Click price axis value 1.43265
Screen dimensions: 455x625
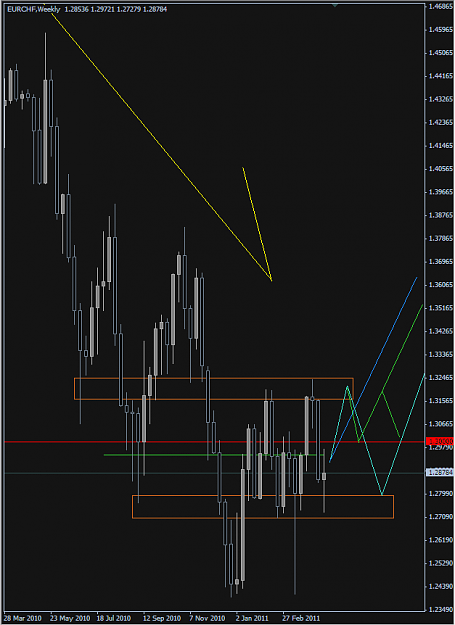coord(441,99)
